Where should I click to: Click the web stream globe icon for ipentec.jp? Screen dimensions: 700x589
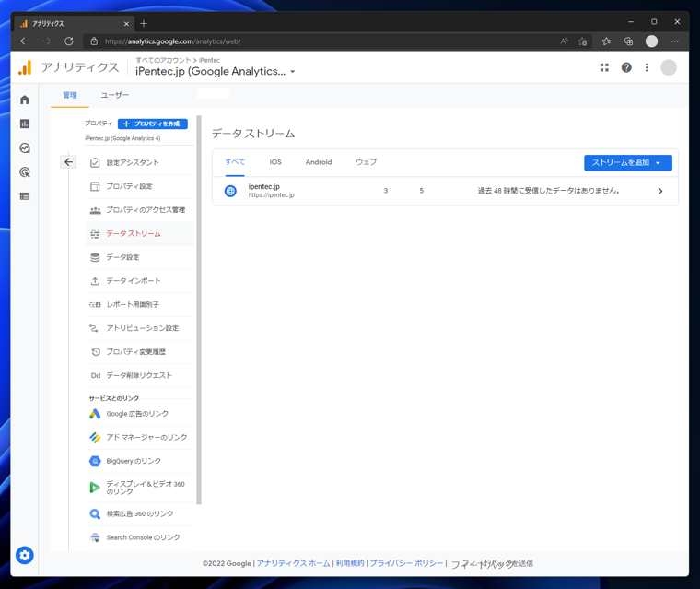click(230, 192)
